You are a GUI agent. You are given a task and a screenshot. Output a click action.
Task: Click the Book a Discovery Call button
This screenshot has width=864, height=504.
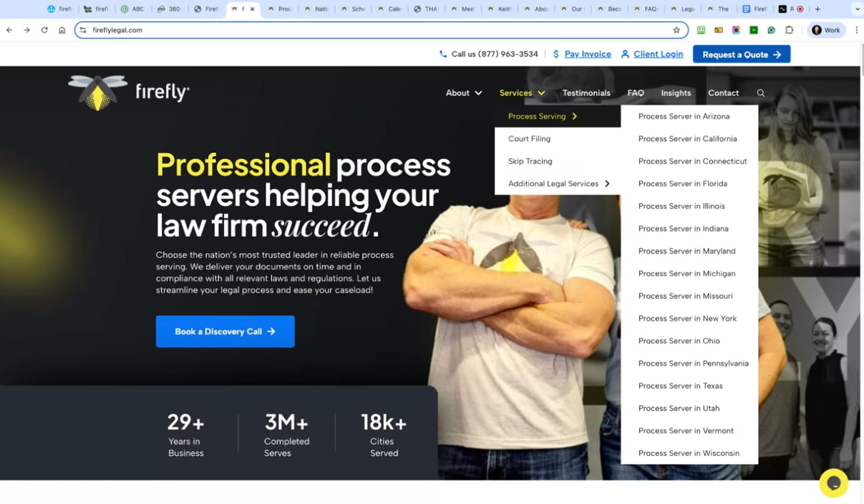(x=225, y=331)
